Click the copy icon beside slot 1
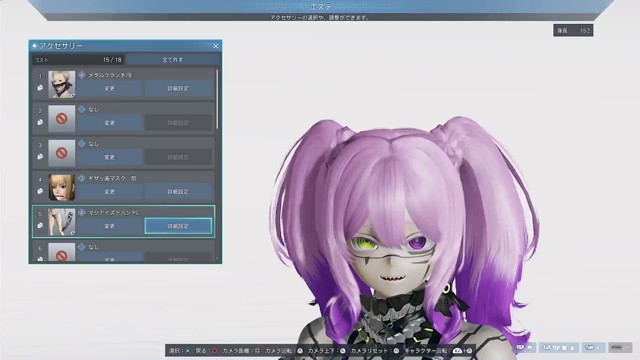Image resolution: width=640 pixels, height=360 pixels. [40, 88]
